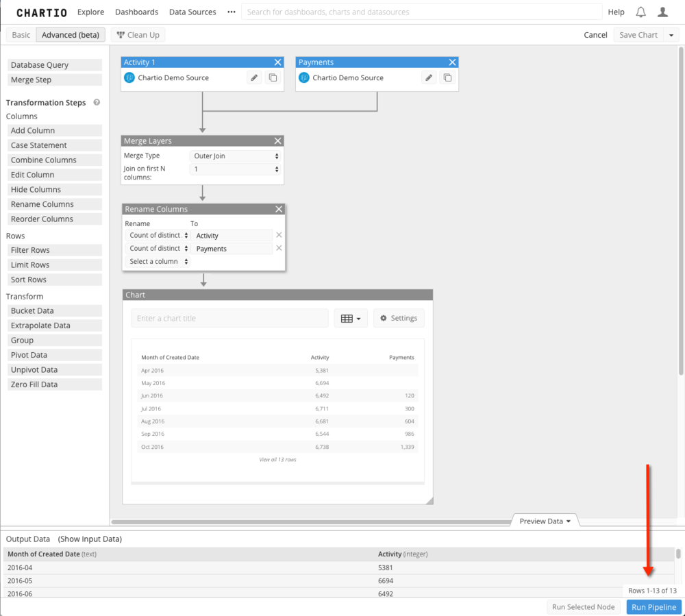The height and width of the screenshot is (616, 685).
Task: Add a Case Statement step
Action: [55, 145]
